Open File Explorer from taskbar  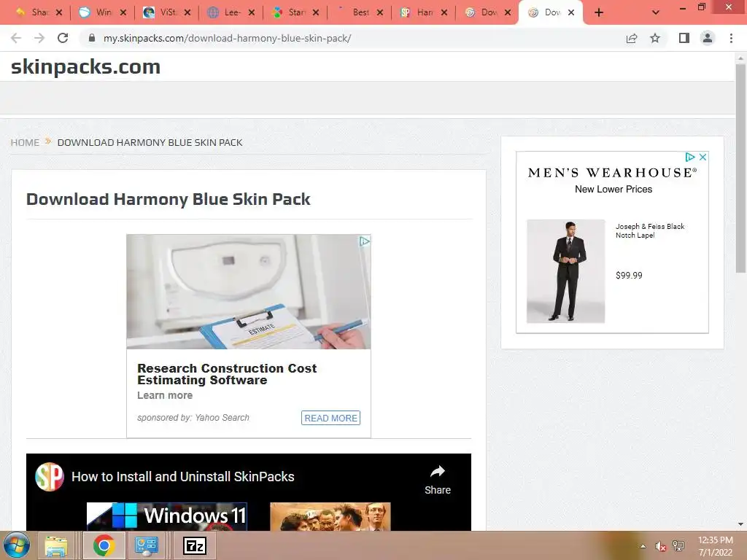point(56,546)
